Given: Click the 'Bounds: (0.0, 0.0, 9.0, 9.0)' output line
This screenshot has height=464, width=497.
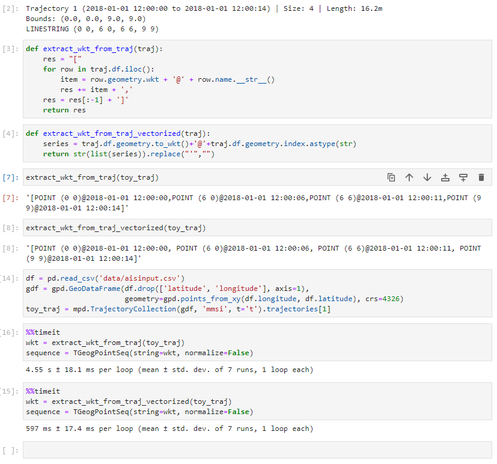Looking at the screenshot, I should 86,19.
